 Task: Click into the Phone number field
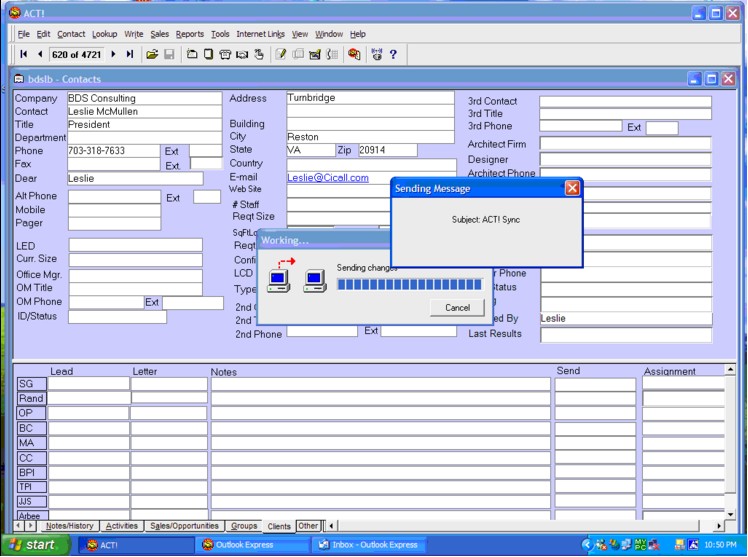point(114,151)
